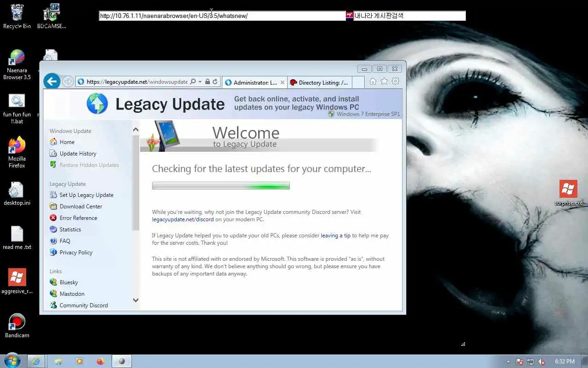Select the Recycle Bin desktop icon
Viewport: 588px width, 368px height.
pos(17,17)
